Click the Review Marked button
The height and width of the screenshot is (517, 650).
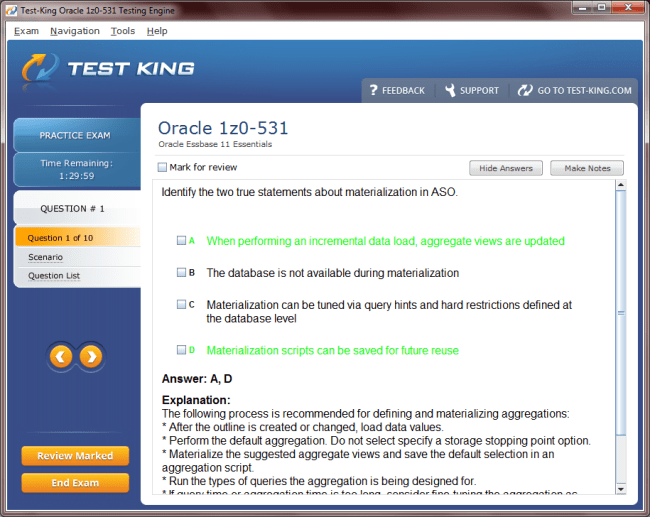pos(75,456)
